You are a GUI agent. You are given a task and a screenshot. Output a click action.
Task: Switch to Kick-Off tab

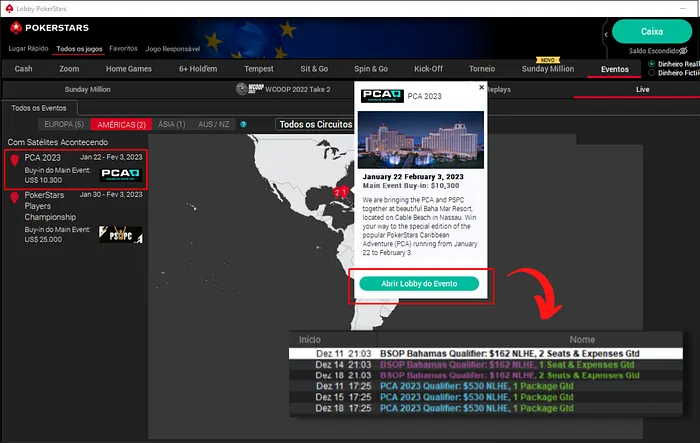(x=428, y=69)
